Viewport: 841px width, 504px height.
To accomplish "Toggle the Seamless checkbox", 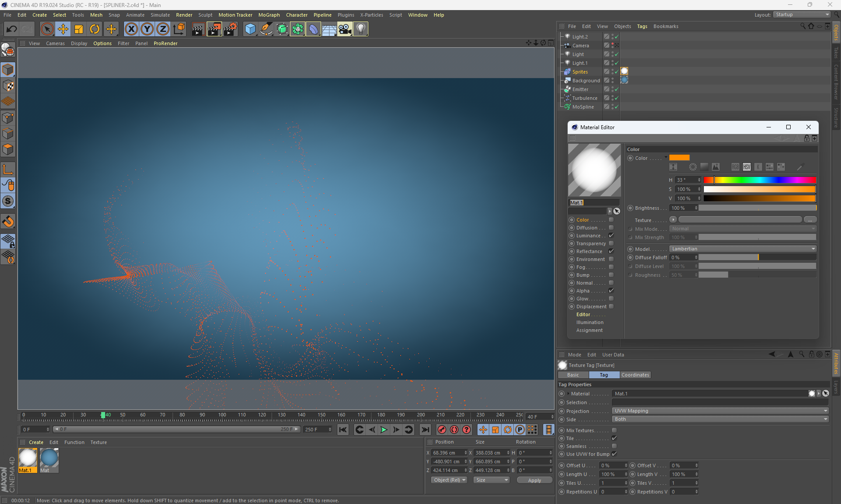I will (x=614, y=446).
